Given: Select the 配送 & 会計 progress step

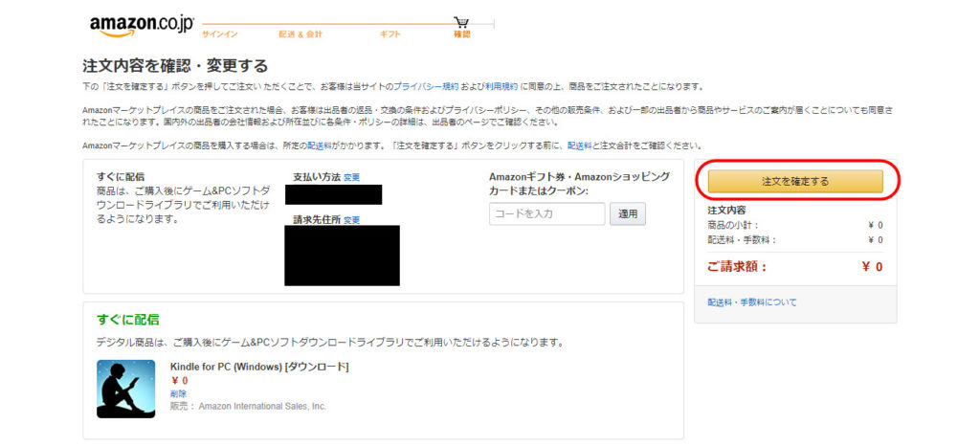Looking at the screenshot, I should (x=301, y=34).
